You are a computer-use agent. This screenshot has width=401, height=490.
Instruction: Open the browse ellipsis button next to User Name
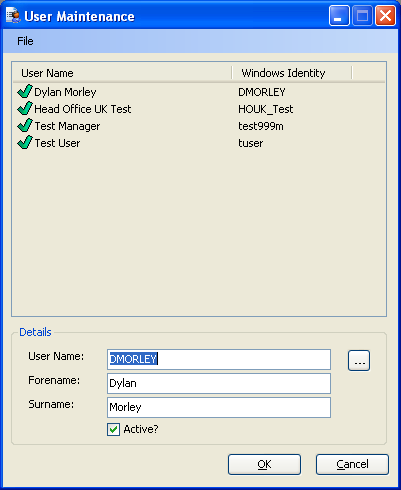click(359, 360)
